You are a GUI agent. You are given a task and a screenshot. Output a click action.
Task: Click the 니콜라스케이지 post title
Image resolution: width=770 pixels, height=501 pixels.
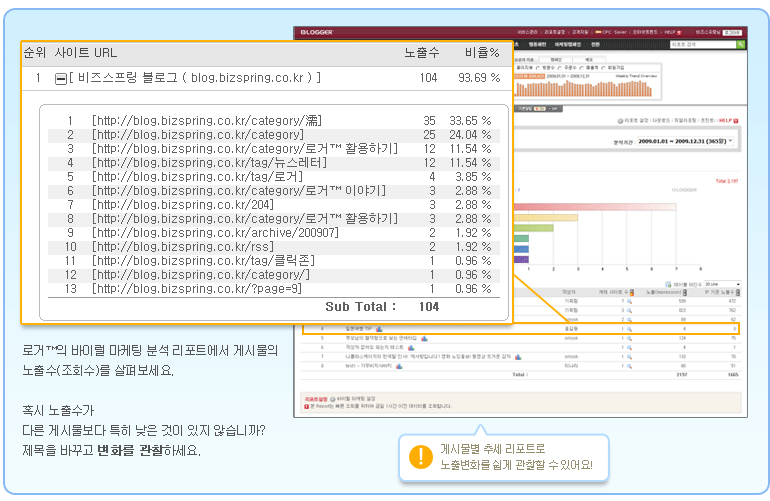click(x=428, y=357)
